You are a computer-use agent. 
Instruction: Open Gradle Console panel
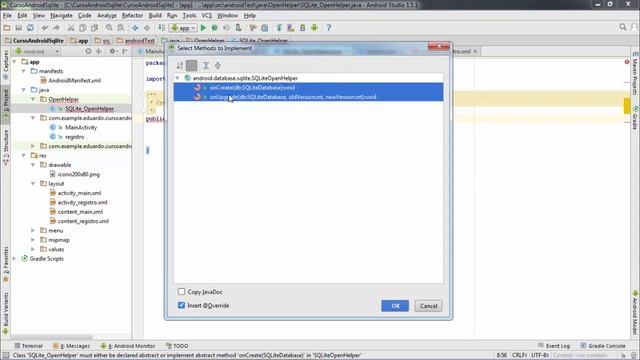[603, 346]
